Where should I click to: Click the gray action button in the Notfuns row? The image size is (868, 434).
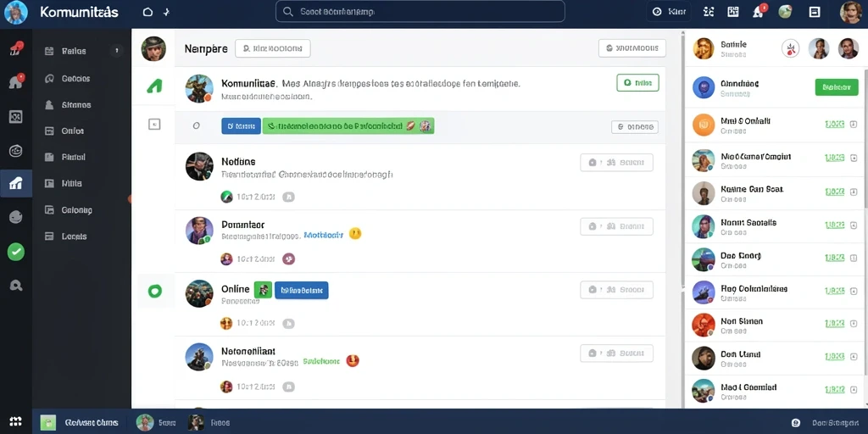pos(617,163)
